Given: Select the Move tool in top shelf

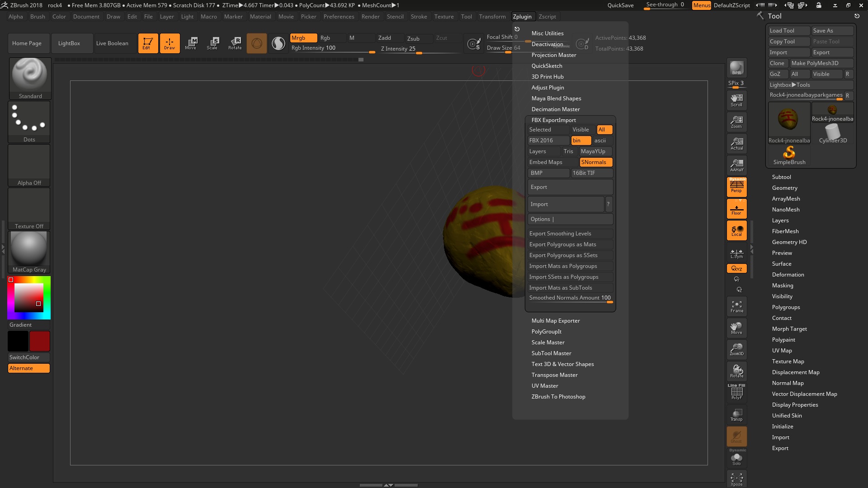Looking at the screenshot, I should pos(191,43).
